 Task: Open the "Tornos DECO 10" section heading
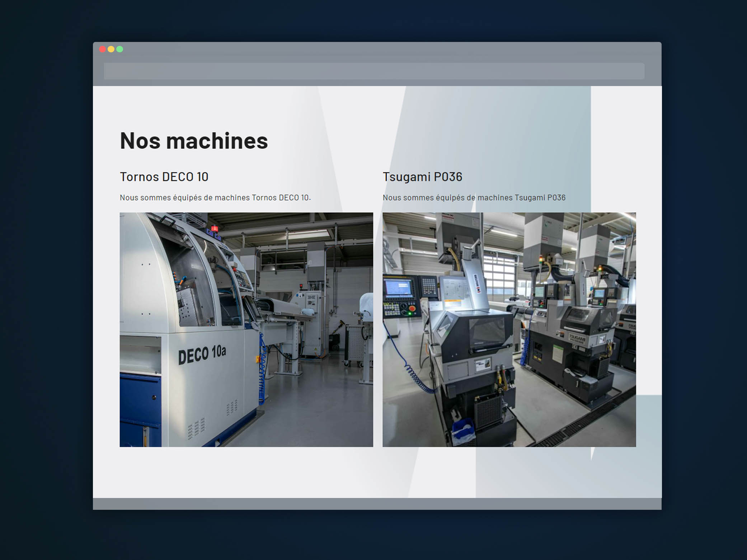[x=164, y=177]
